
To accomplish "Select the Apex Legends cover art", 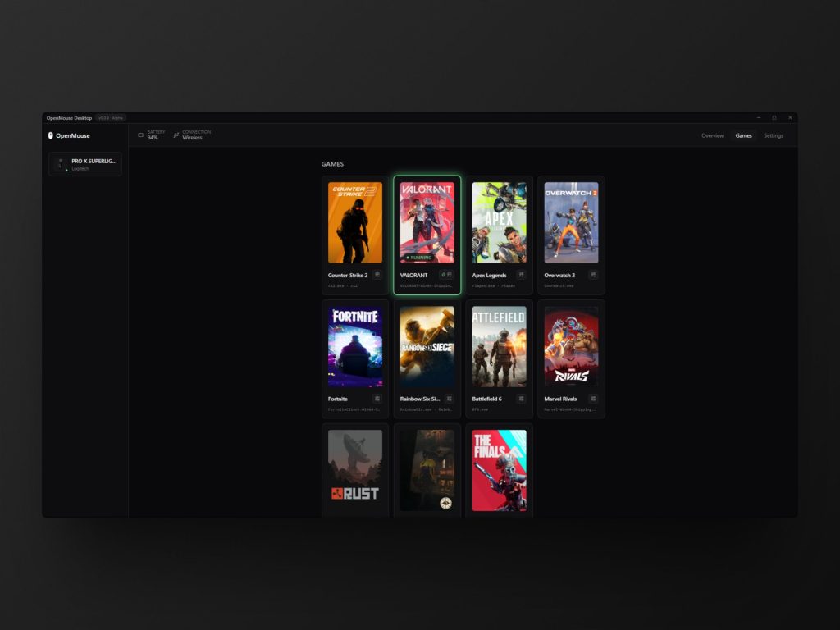I will 500,222.
